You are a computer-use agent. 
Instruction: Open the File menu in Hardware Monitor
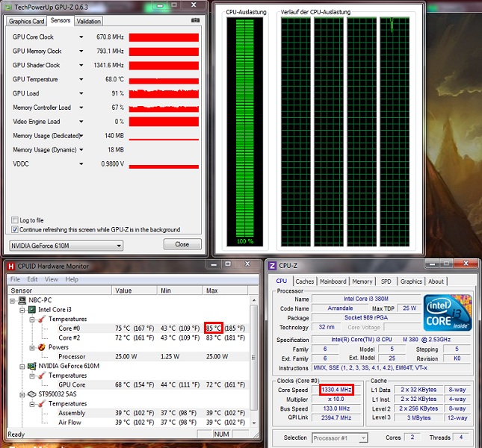click(x=15, y=279)
